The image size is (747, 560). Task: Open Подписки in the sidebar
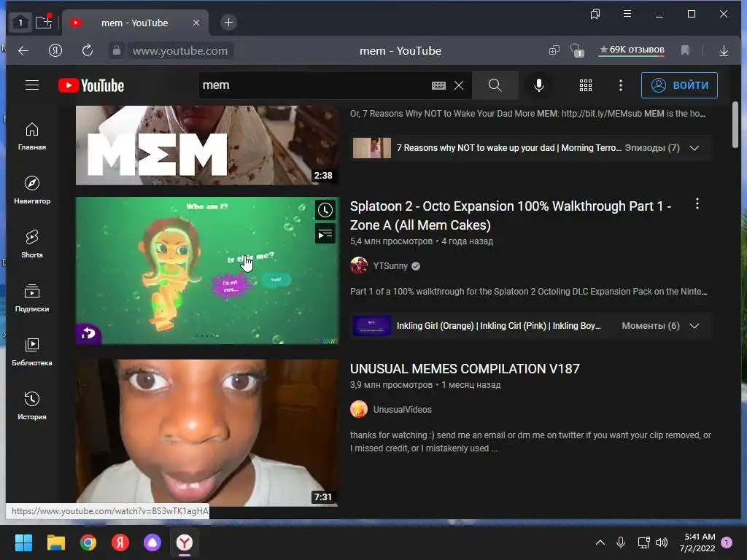point(32,297)
